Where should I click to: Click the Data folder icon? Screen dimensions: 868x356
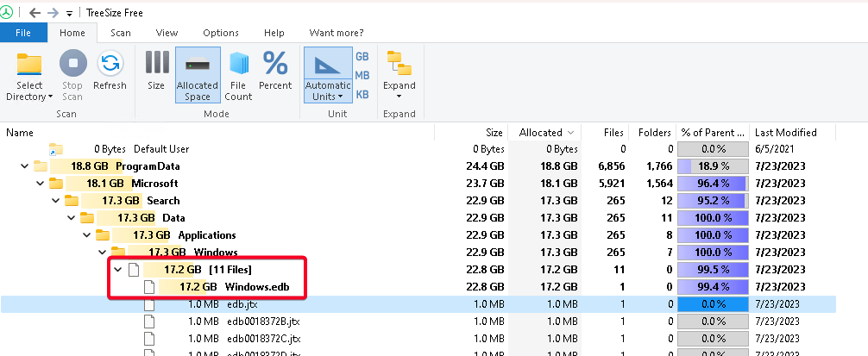pyautogui.click(x=87, y=218)
